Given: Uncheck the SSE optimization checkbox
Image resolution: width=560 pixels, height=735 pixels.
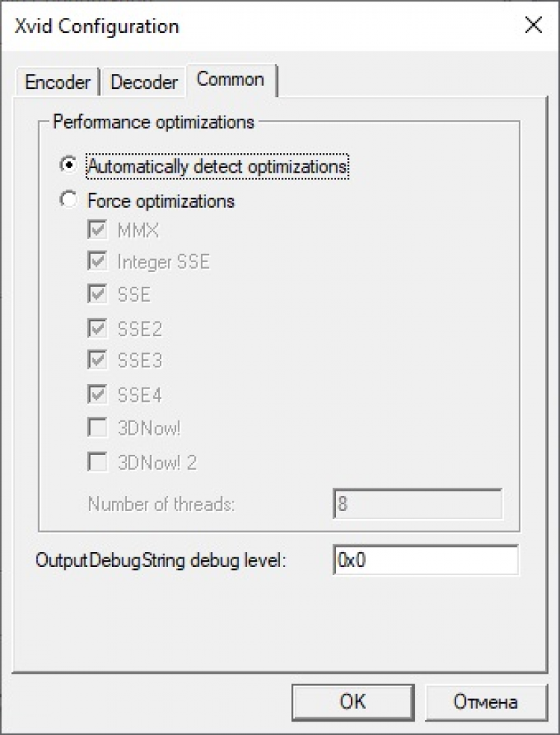Looking at the screenshot, I should click(x=97, y=295).
